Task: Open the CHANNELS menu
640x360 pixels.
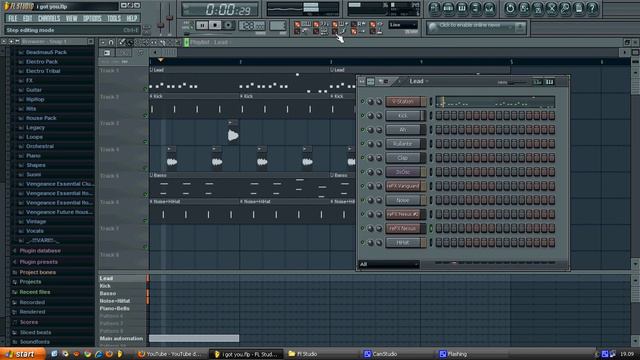Action: tap(49, 18)
